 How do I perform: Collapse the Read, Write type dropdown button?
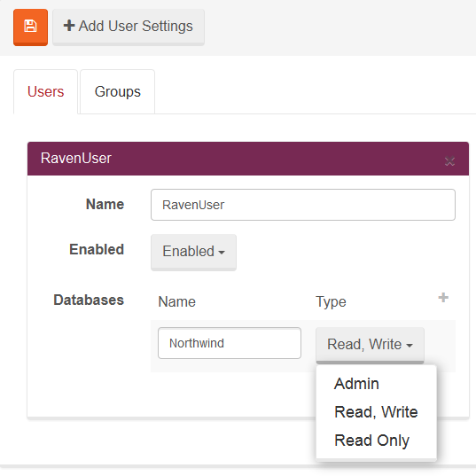click(x=370, y=345)
